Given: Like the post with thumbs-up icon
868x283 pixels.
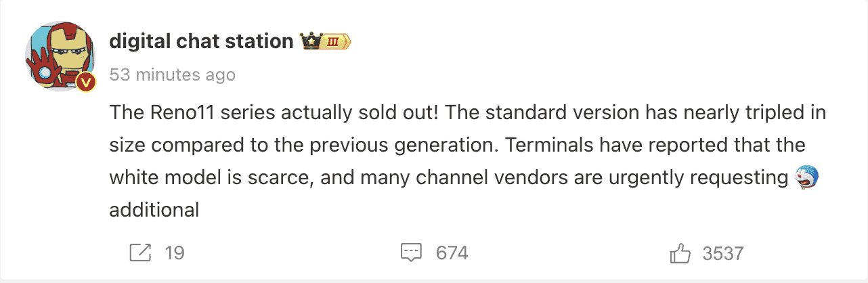Looking at the screenshot, I should tap(680, 254).
